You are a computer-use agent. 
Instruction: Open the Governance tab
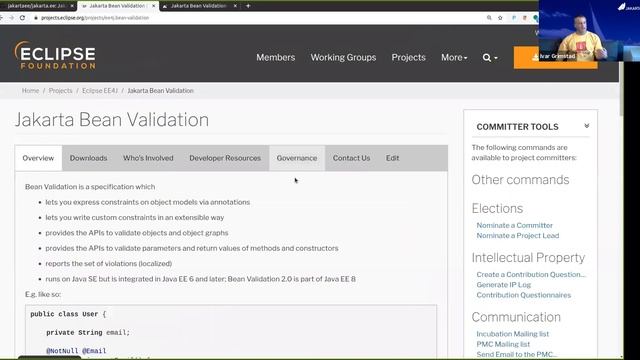coord(297,158)
